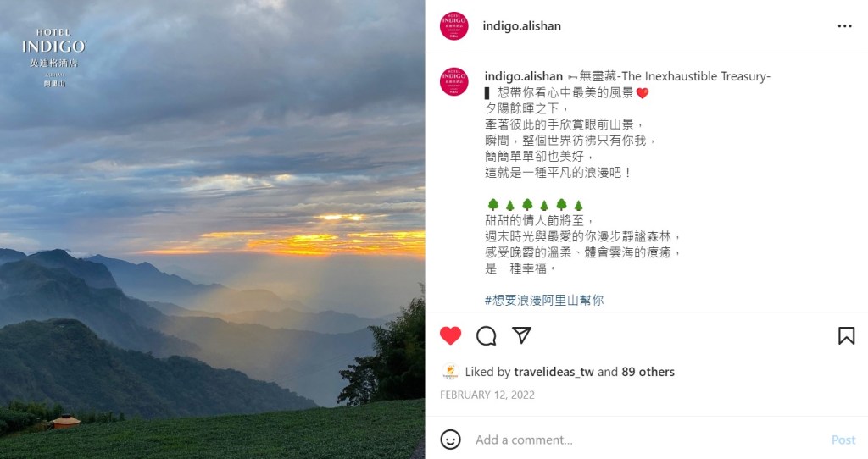
Task: Share post using the paper plane icon
Action: click(521, 335)
